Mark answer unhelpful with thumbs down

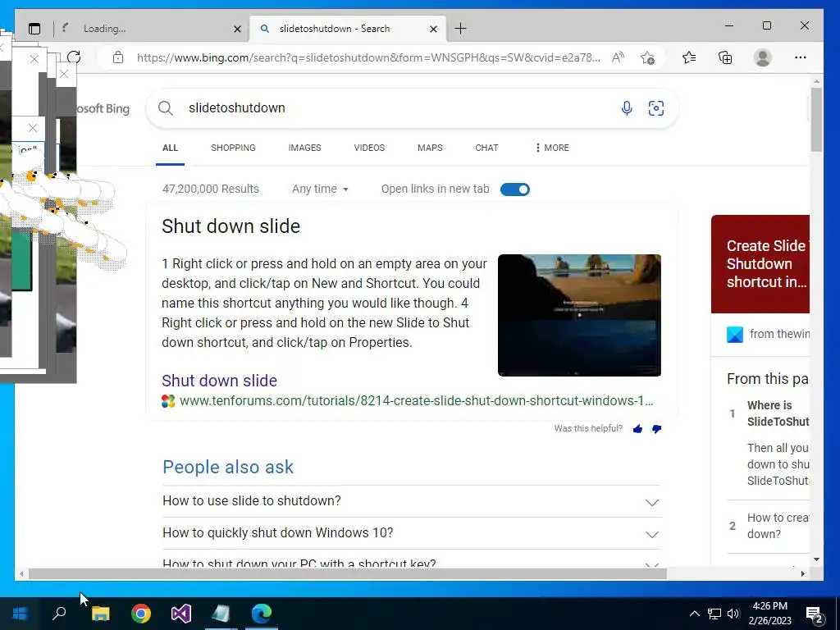pos(656,429)
